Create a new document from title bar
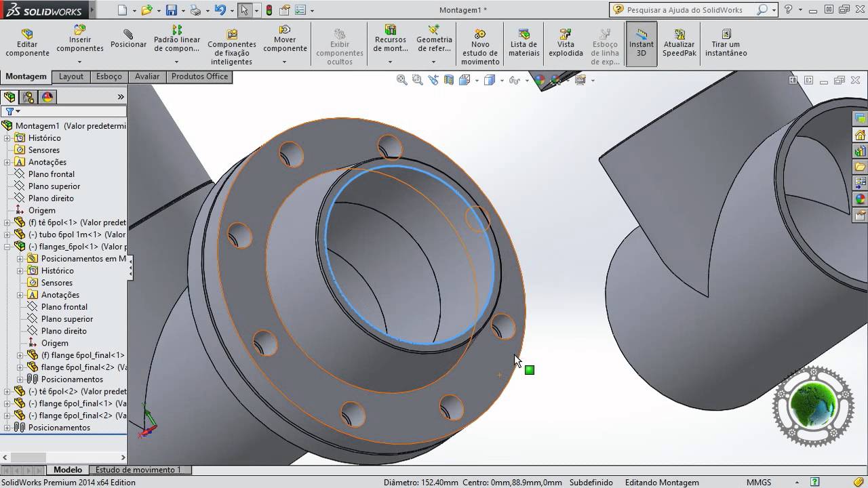This screenshot has width=868, height=488. click(x=122, y=10)
